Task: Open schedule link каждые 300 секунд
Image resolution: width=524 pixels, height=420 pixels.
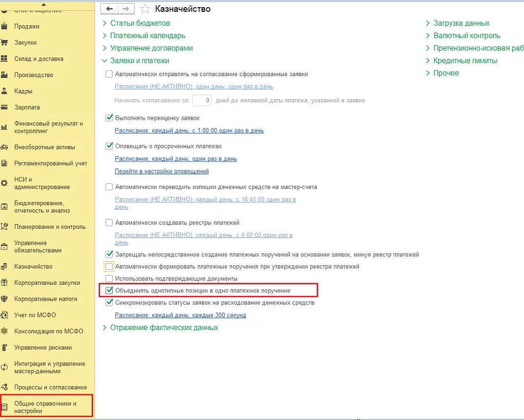Action: [180, 315]
